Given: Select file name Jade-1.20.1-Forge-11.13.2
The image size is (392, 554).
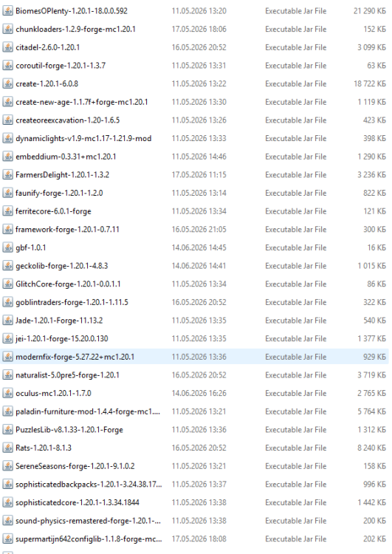Looking at the screenshot, I should click(59, 320).
